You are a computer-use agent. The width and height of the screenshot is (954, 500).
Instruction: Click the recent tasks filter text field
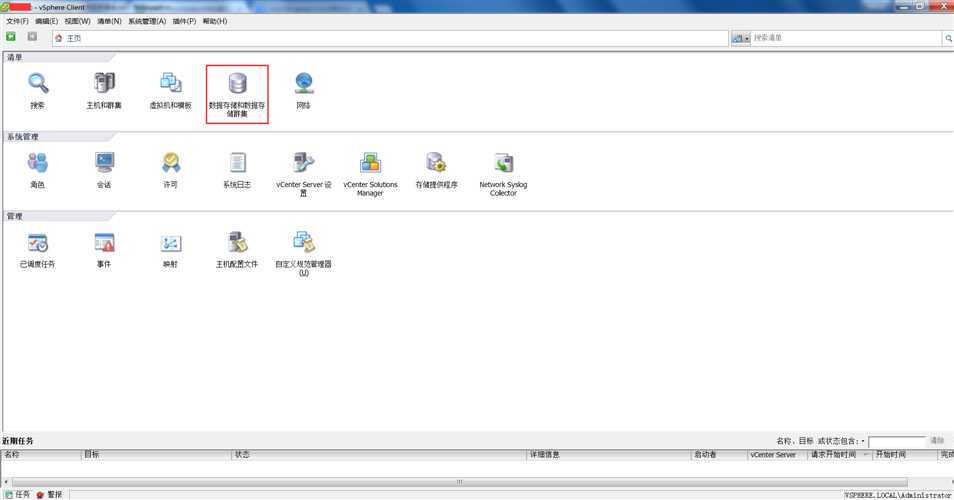[897, 441]
